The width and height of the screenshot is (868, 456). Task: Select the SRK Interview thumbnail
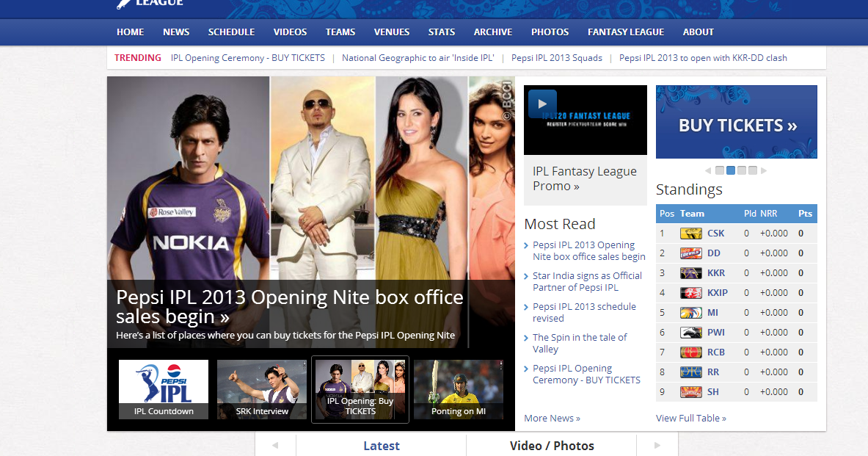click(262, 389)
